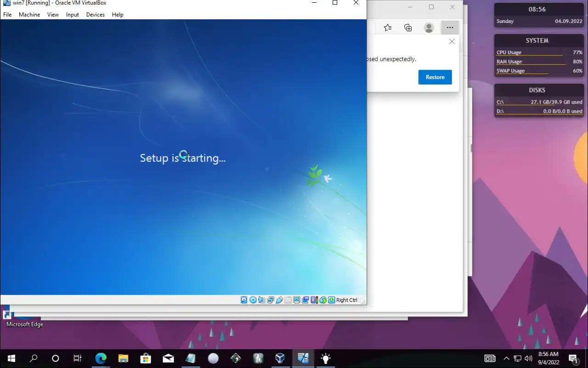Click the DISKS widget header
This screenshot has width=588, height=368.
(537, 90)
